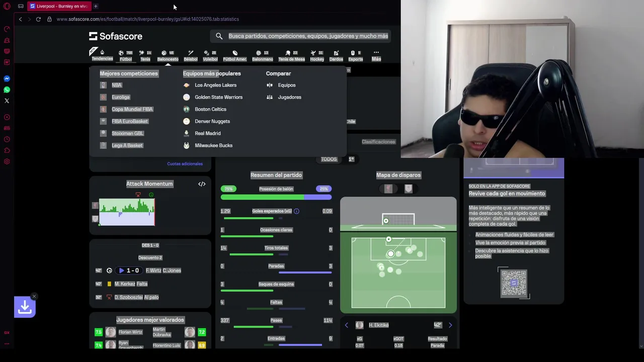Open the Tenis sports tab

[145, 55]
